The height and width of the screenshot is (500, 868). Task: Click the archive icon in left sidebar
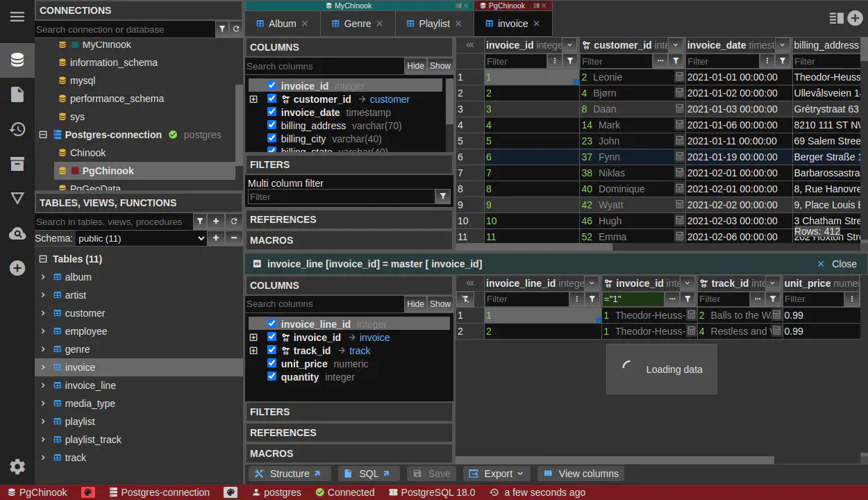tap(17, 164)
